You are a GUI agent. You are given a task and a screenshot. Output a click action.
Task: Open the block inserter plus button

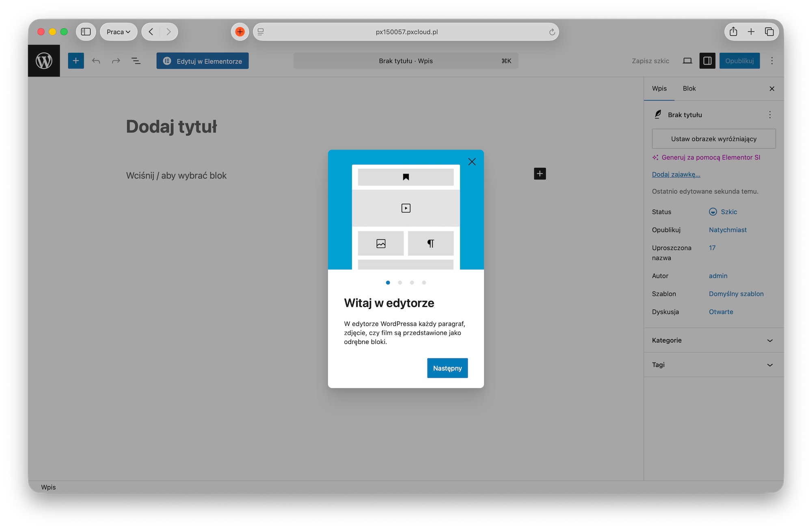click(x=76, y=61)
